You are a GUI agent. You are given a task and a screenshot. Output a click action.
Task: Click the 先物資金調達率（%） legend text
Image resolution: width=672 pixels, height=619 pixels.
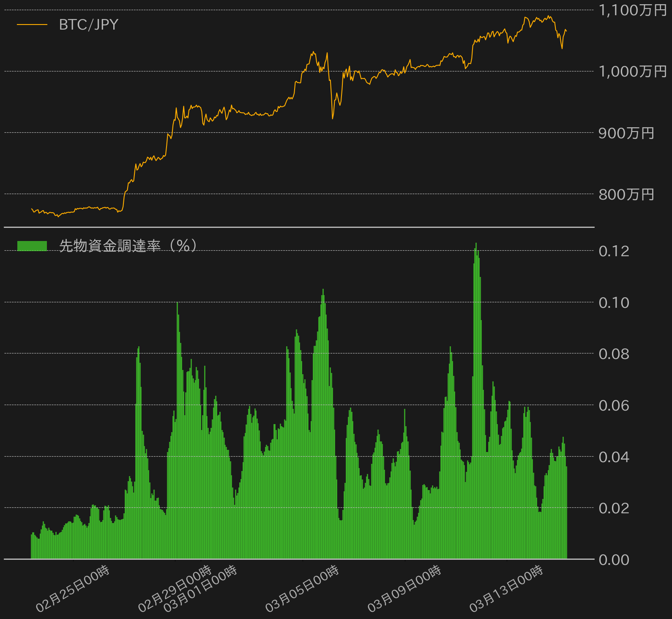click(x=128, y=246)
